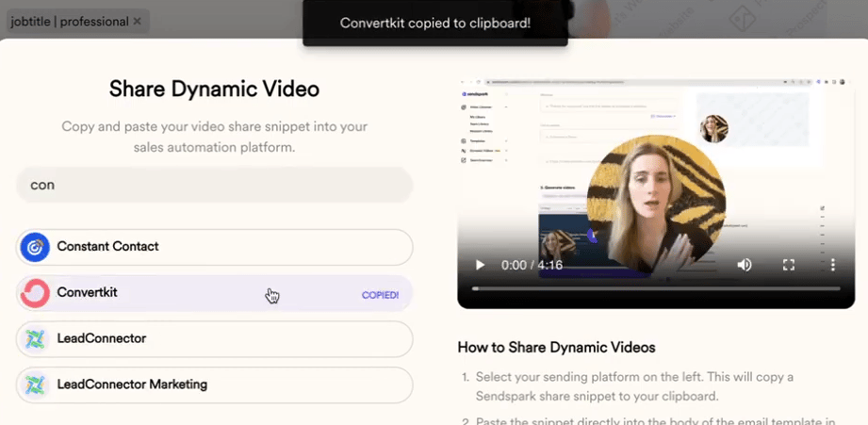This screenshot has height=425, width=868.
Task: Click the LeadConnector Marketing logo icon
Action: (x=35, y=384)
